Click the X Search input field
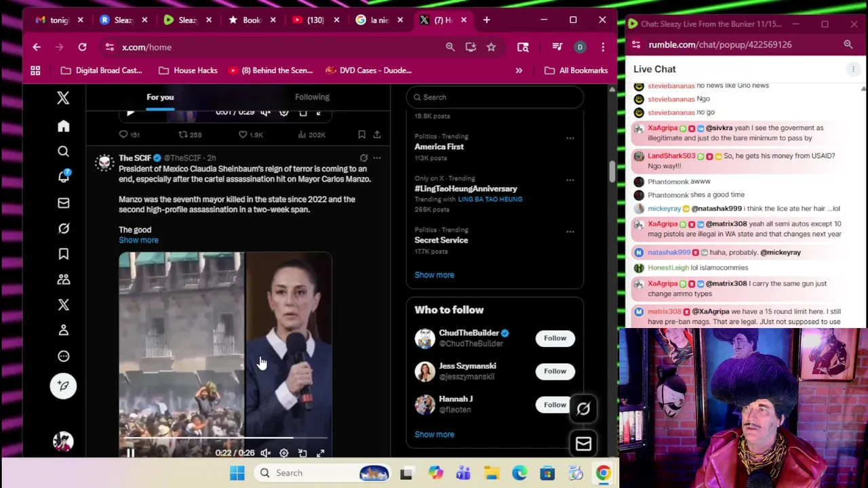The image size is (868, 488). tap(494, 97)
